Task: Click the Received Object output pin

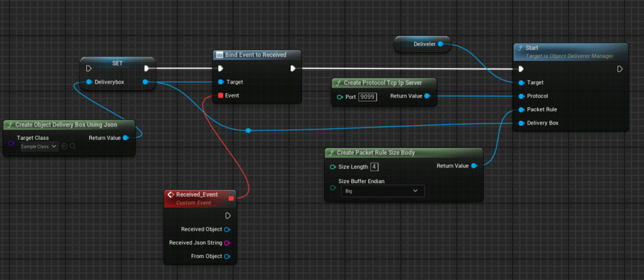Action: pos(226,229)
